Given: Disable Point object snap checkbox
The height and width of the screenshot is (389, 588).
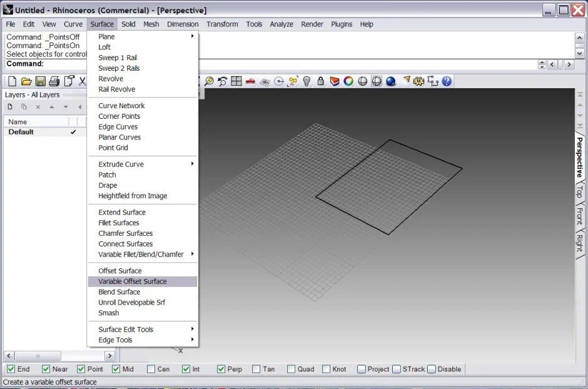Looking at the screenshot, I should pos(81,369).
